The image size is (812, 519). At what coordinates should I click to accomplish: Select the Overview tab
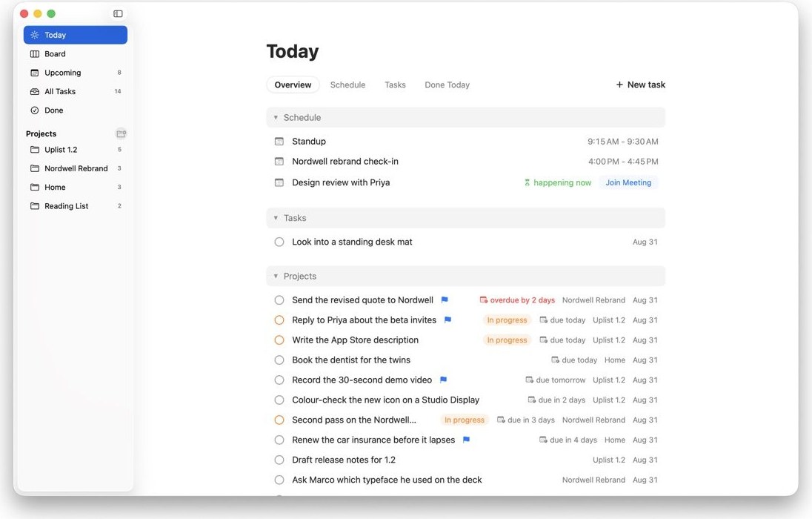coord(293,85)
